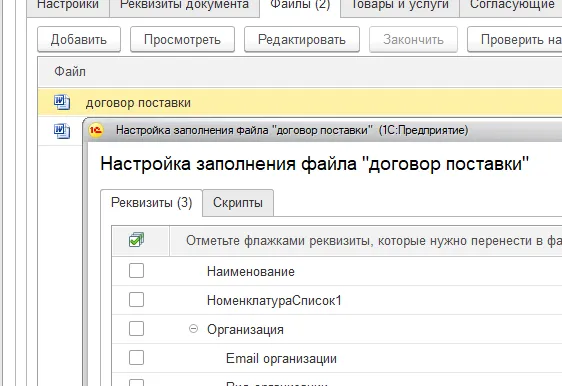Click the Добавить button
This screenshot has width=562, height=386.
click(79, 39)
